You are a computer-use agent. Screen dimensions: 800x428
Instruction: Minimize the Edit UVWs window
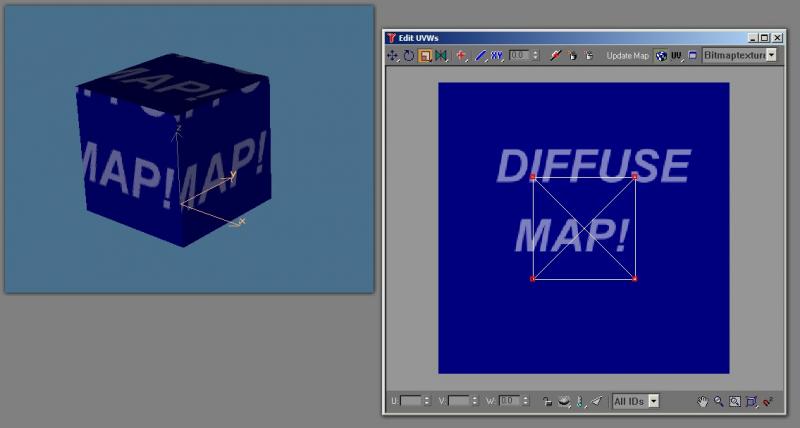click(753, 38)
